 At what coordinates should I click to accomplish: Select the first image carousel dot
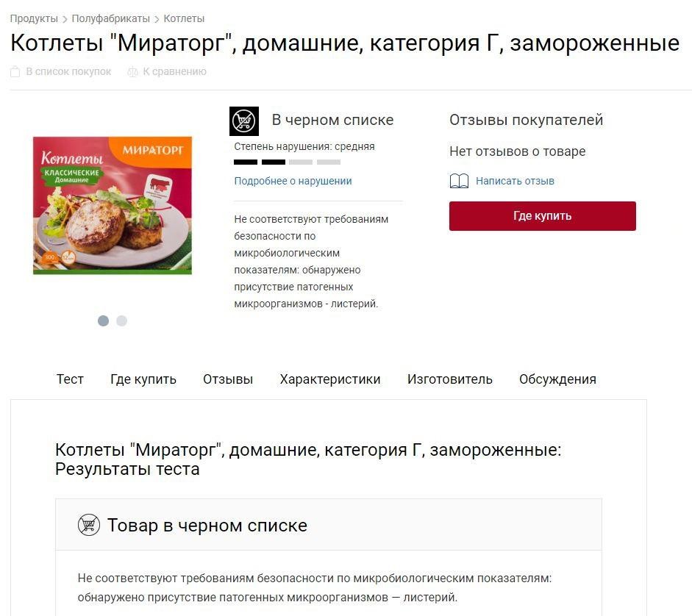coord(103,320)
